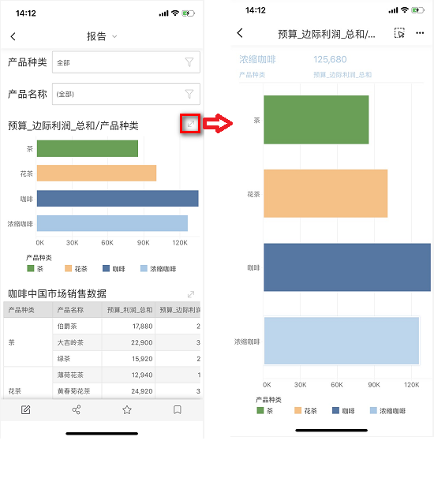
Task: Select the light blue 浓缩咖啡 bar in the left chart
Action: click(112, 223)
